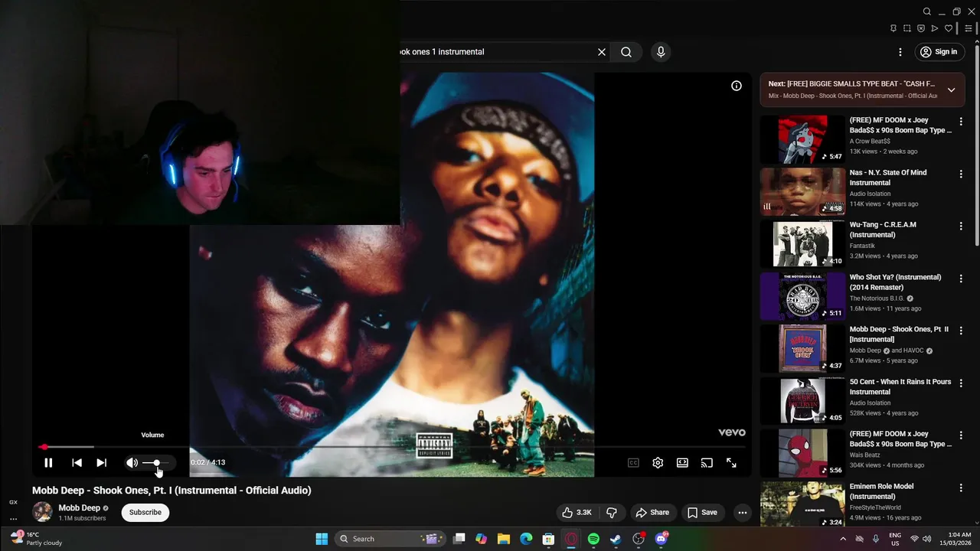The width and height of the screenshot is (980, 551).
Task: Toggle microphone icon in system tray
Action: (x=877, y=539)
